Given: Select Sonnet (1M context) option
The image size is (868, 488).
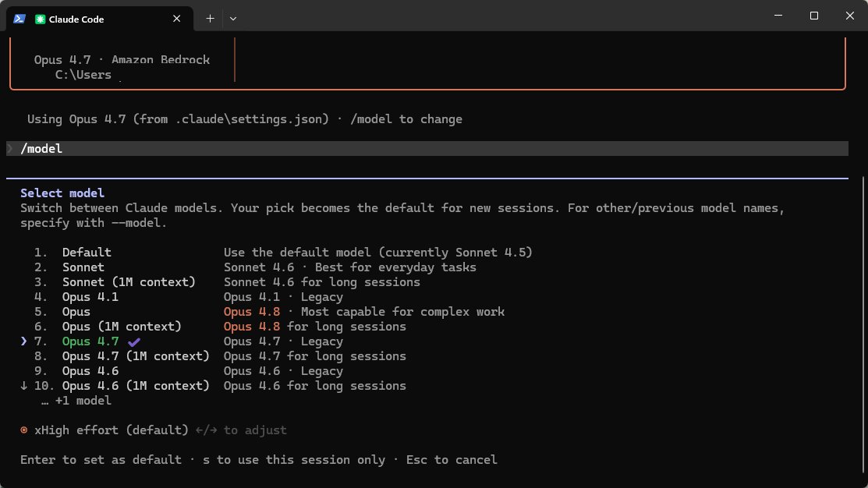Looking at the screenshot, I should tap(129, 282).
